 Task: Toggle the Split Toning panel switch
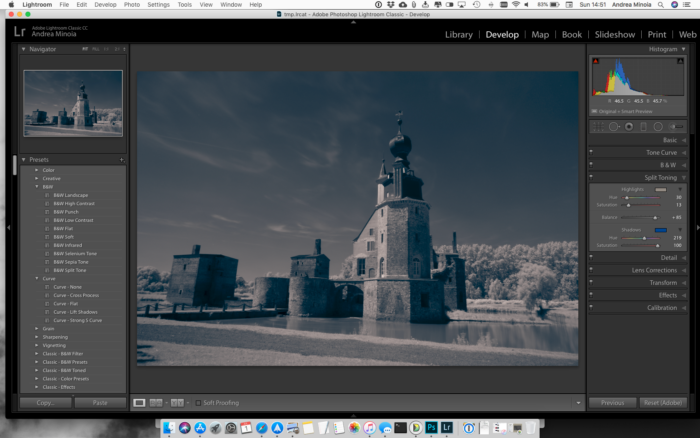tap(591, 177)
